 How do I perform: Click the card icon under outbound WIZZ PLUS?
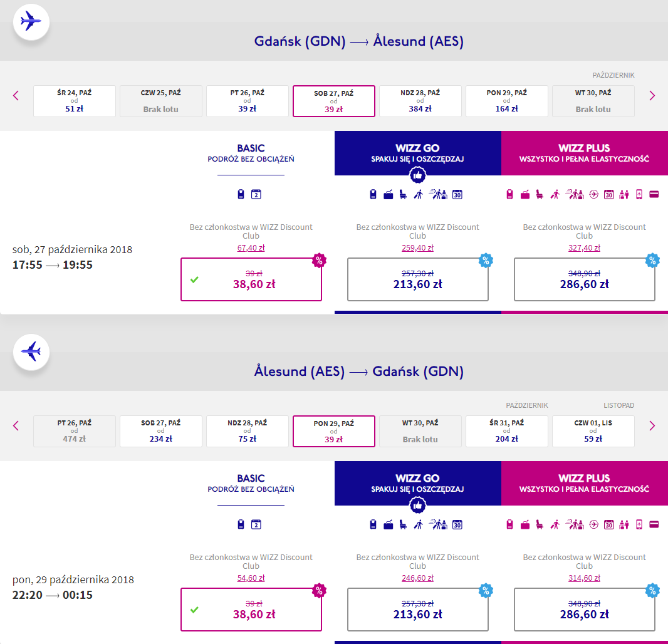point(654,195)
